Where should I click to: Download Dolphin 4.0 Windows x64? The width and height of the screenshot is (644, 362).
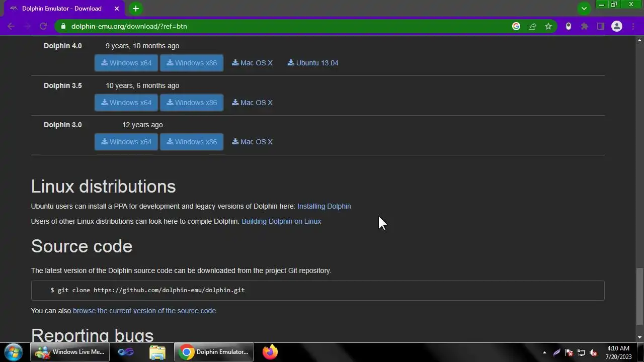[x=126, y=63]
